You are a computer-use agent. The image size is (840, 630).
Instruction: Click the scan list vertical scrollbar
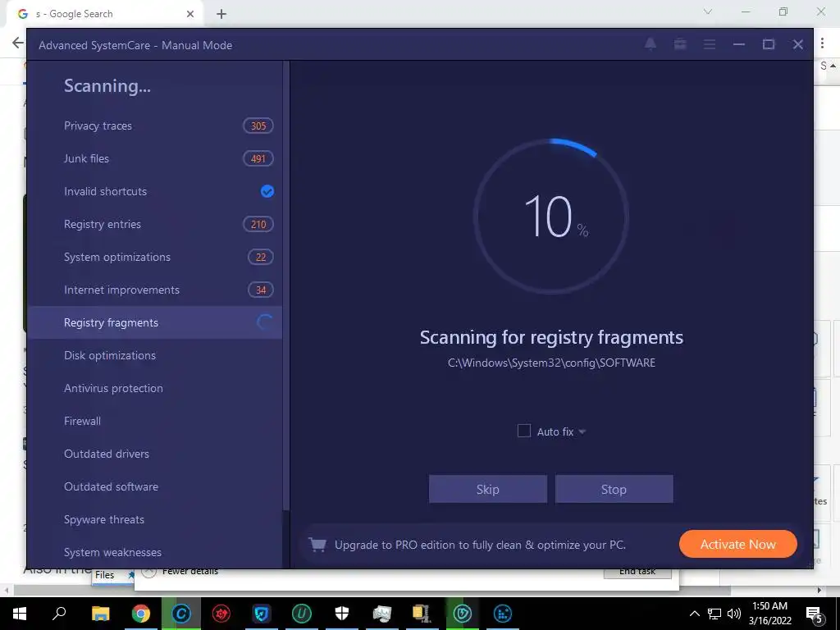tap(286, 286)
